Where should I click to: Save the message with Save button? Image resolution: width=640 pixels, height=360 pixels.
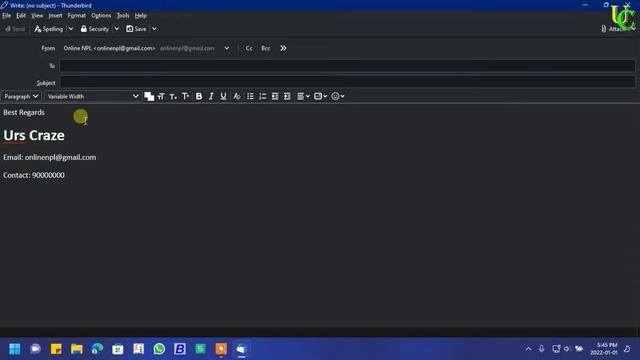coord(136,29)
